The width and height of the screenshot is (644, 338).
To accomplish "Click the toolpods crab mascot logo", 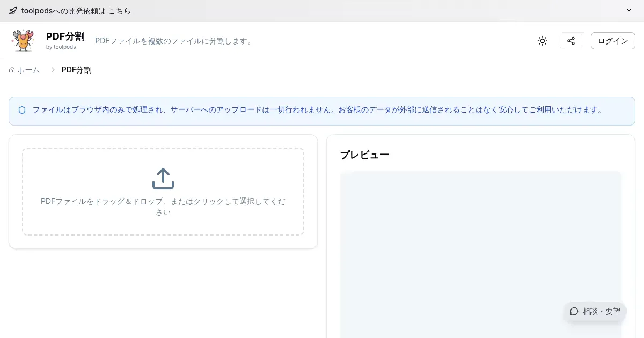I will 23,41.
